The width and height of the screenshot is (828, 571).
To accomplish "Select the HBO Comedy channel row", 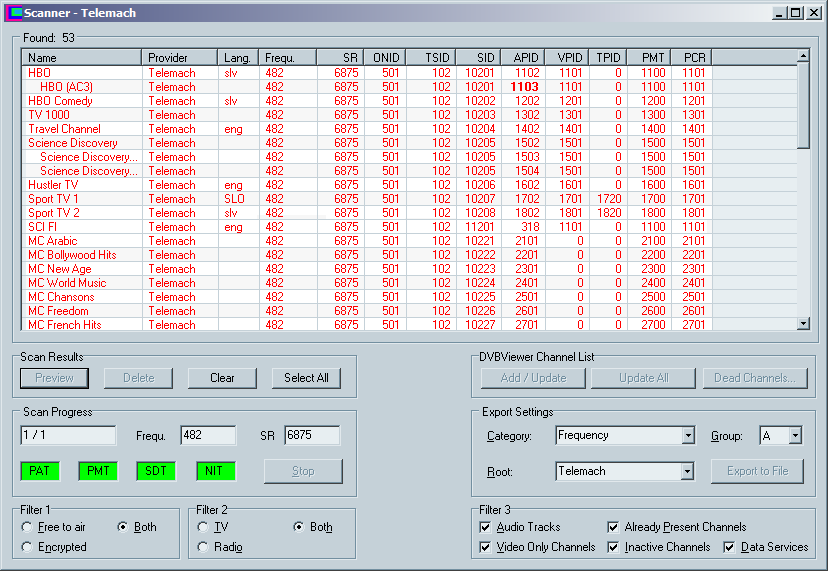I will tap(367, 101).
